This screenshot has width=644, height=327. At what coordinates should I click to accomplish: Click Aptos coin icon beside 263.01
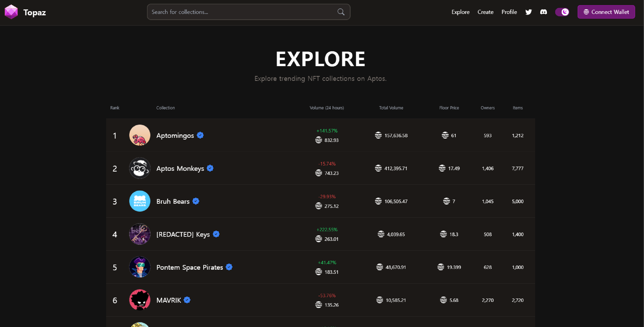coord(319,239)
